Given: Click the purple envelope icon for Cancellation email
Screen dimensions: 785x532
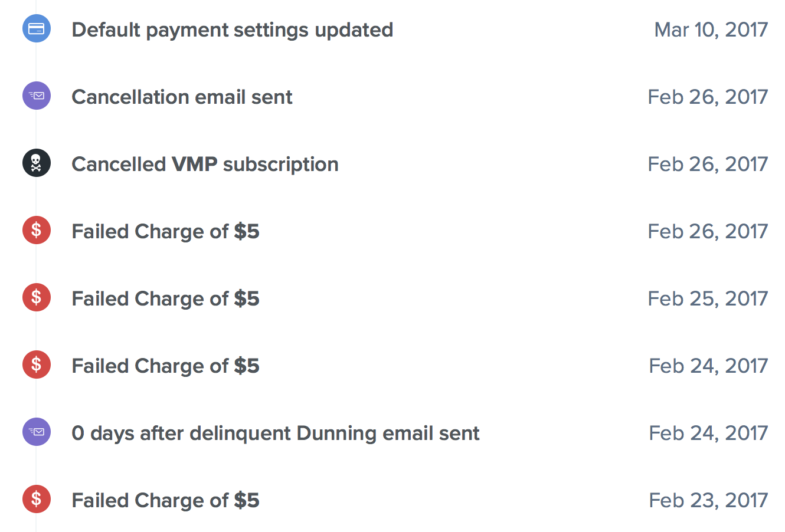Looking at the screenshot, I should pos(37,96).
